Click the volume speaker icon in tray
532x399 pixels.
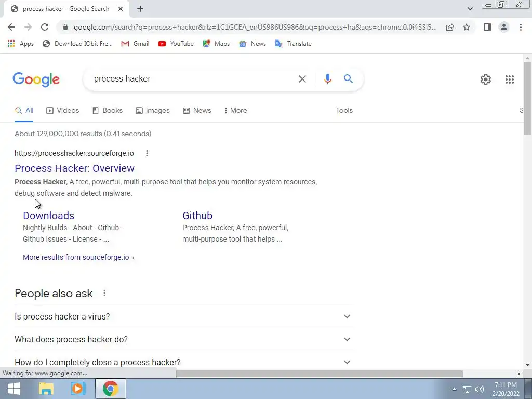(480, 389)
